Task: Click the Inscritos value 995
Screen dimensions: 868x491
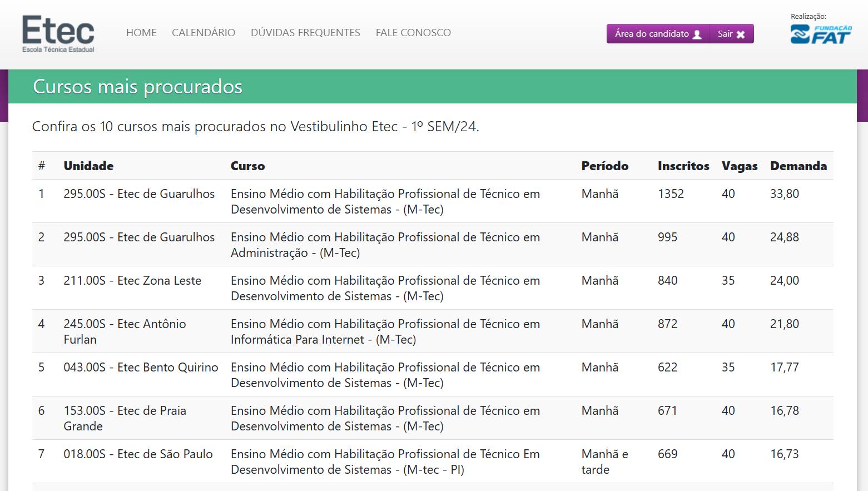Action: pyautogui.click(x=667, y=237)
